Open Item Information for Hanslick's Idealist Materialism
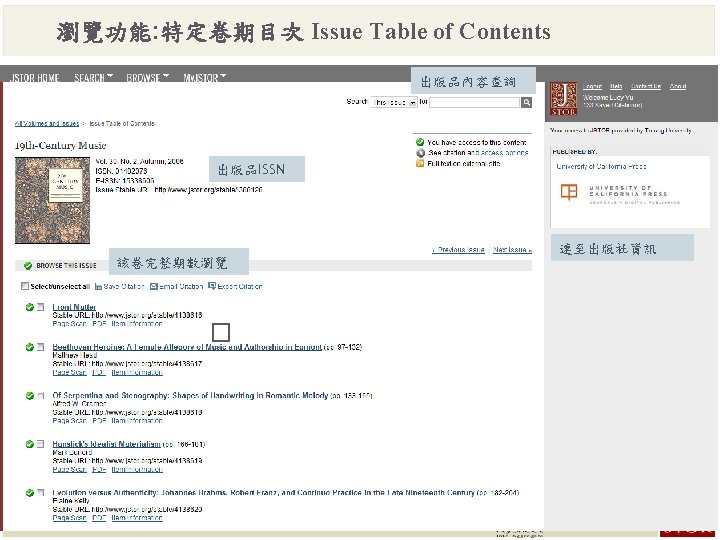The image size is (720, 540). pos(137,469)
